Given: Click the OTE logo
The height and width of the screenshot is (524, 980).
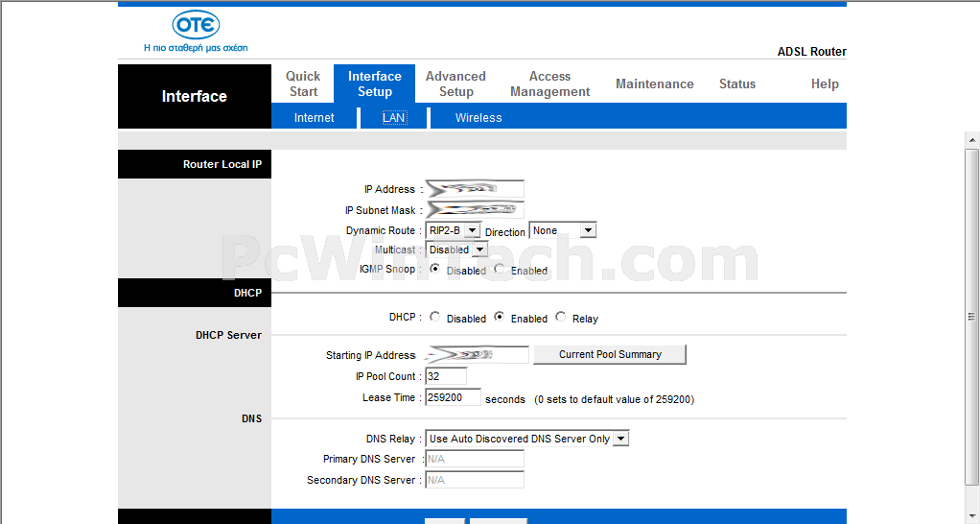Looking at the screenshot, I should (x=196, y=25).
